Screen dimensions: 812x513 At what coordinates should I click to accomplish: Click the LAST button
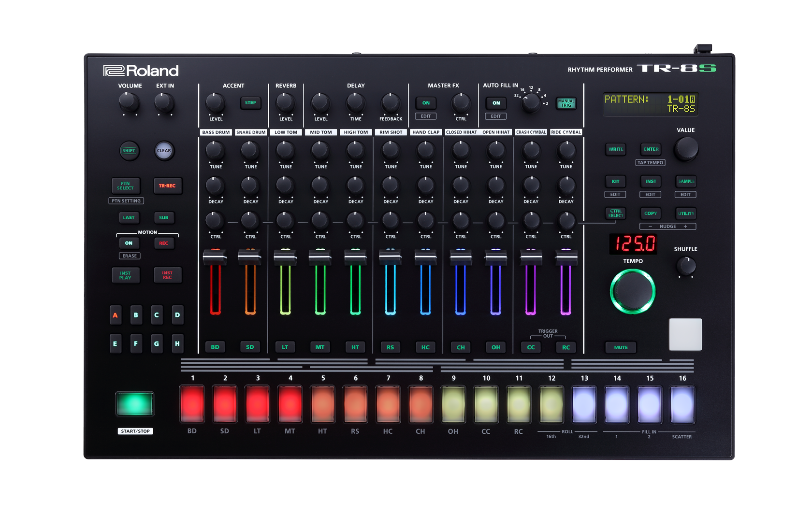coord(129,218)
